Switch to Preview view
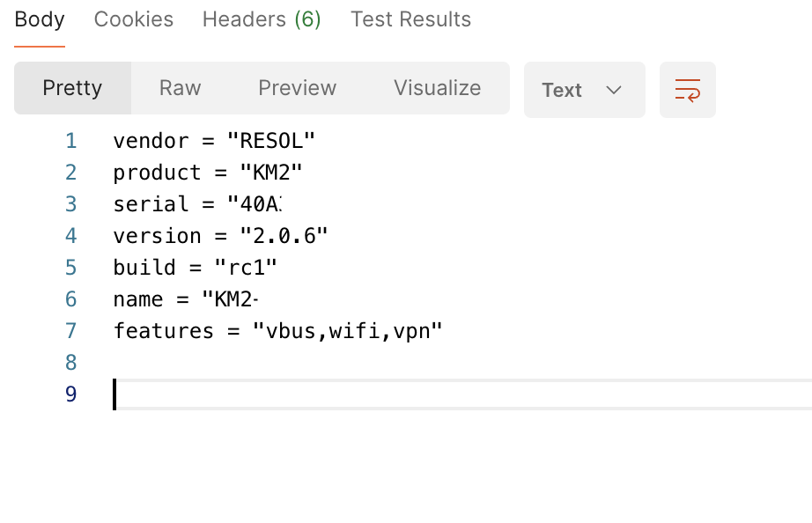Image resolution: width=812 pixels, height=523 pixels. (x=297, y=88)
